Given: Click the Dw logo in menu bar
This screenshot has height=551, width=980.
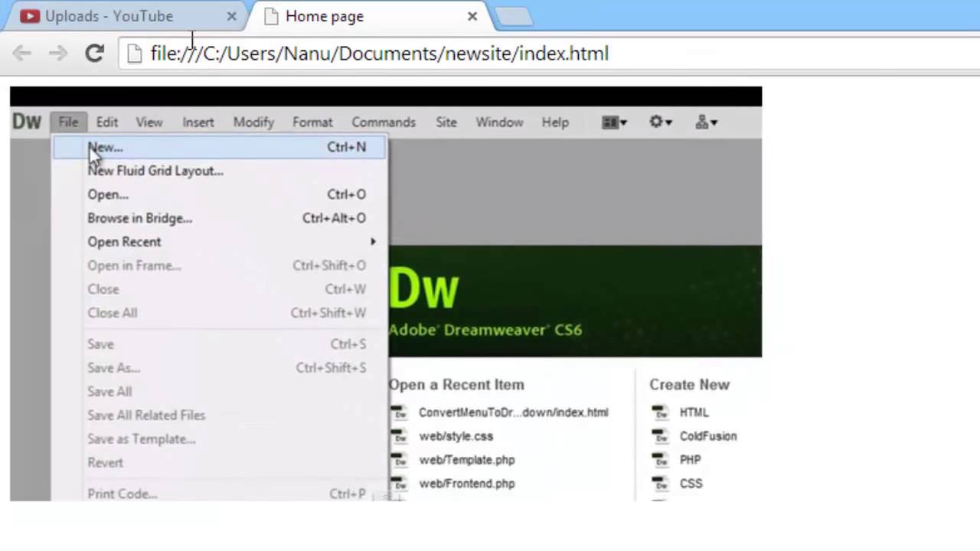Looking at the screenshot, I should pos(27,122).
